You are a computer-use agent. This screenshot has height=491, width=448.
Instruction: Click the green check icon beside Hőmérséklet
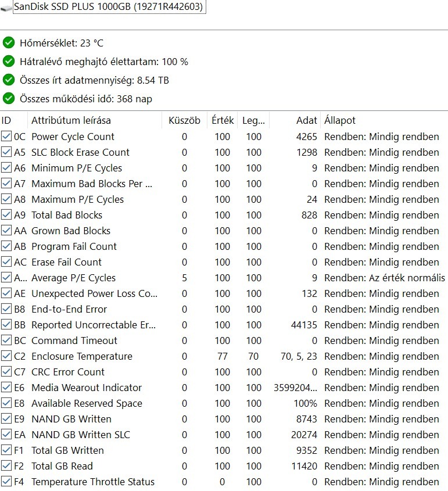click(9, 42)
